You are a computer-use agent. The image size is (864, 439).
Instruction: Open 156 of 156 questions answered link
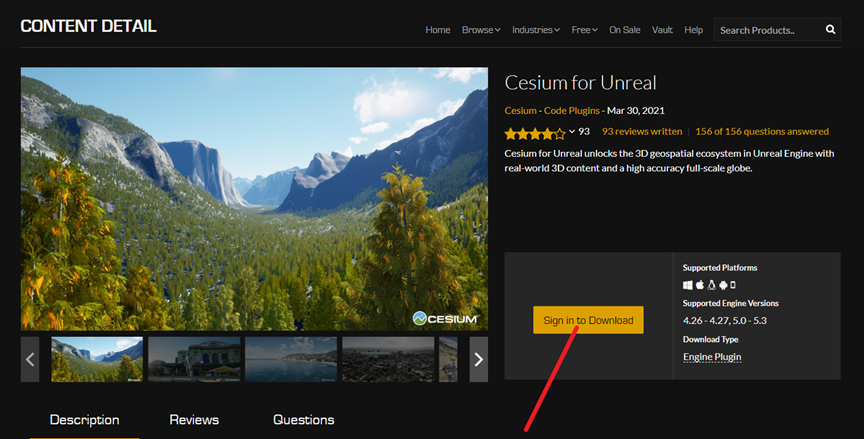pos(762,131)
